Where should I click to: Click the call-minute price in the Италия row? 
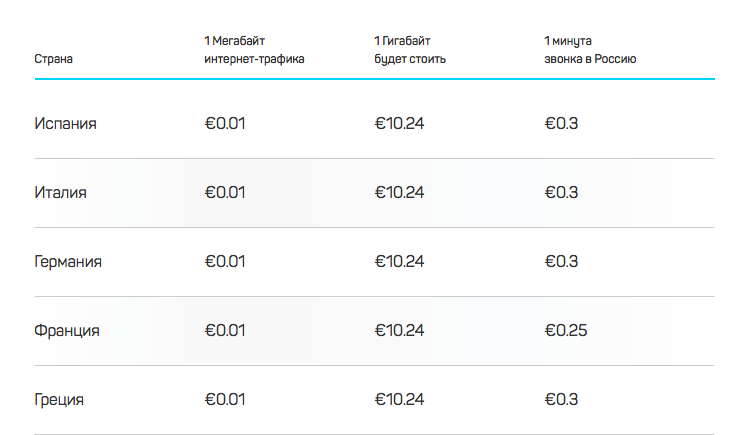pyautogui.click(x=562, y=192)
